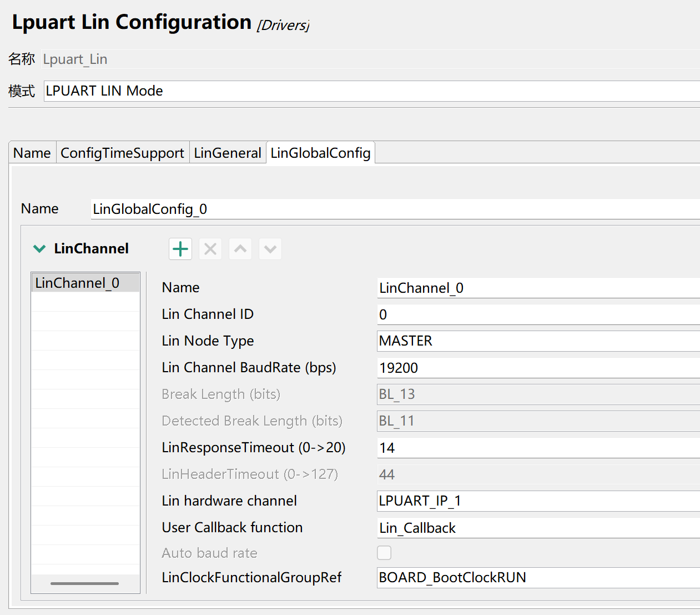Click the 'LinClockFunctionalGroupRef' label
This screenshot has width=700, height=615.
(x=251, y=578)
